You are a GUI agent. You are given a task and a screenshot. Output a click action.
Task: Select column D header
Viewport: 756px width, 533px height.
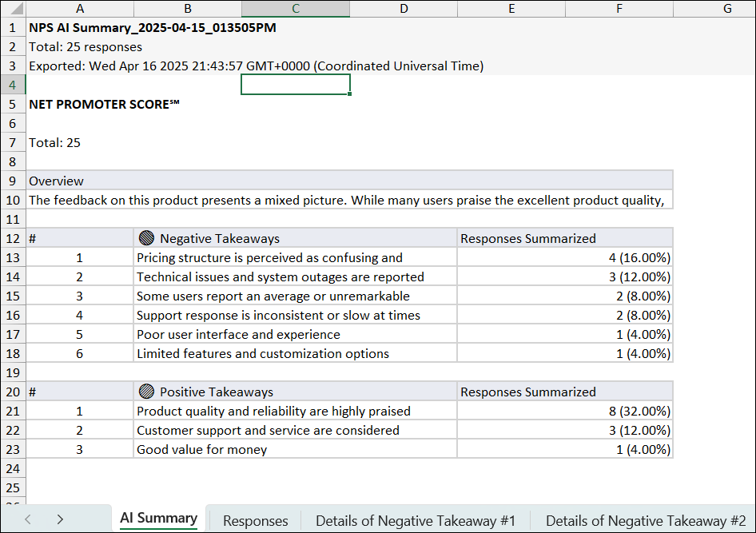point(404,9)
